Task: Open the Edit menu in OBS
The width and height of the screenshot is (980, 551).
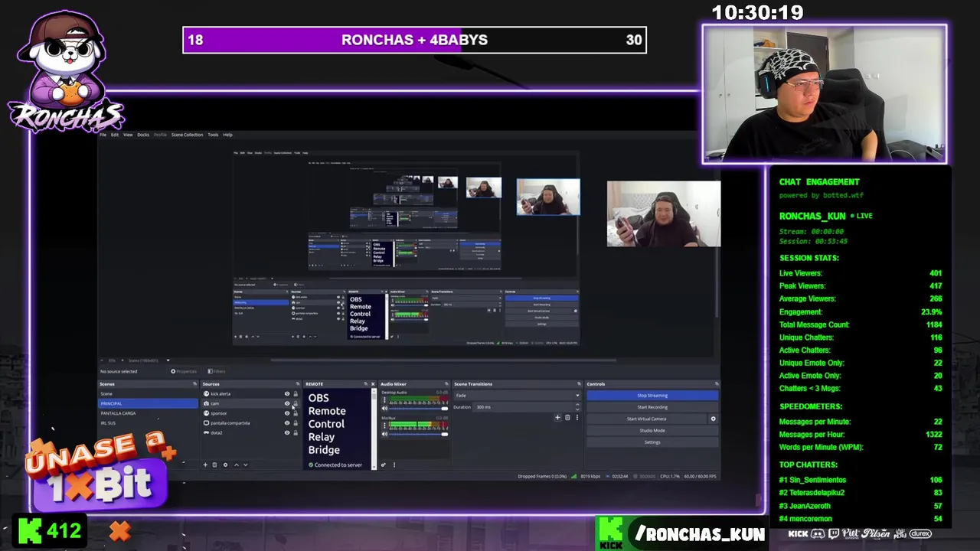Action: [114, 135]
